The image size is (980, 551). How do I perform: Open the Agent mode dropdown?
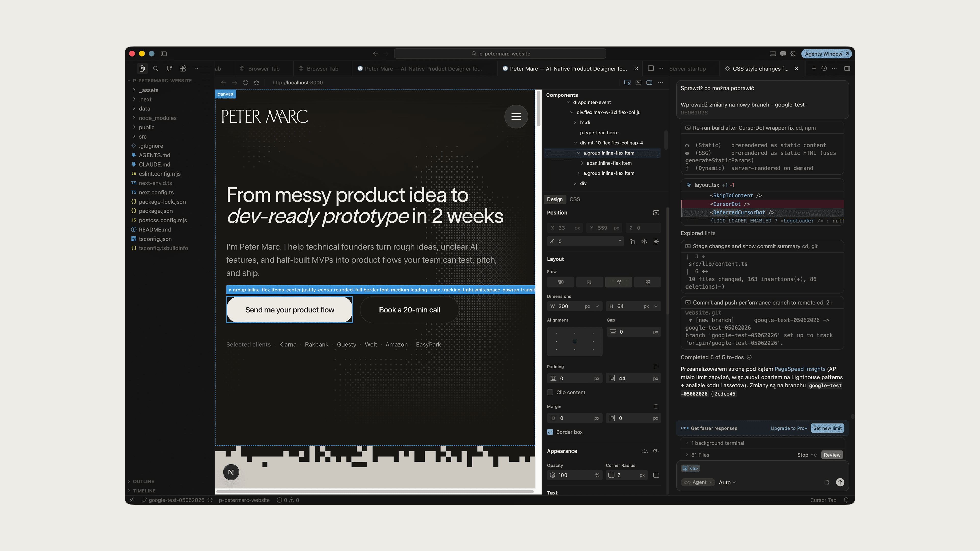pyautogui.click(x=698, y=482)
